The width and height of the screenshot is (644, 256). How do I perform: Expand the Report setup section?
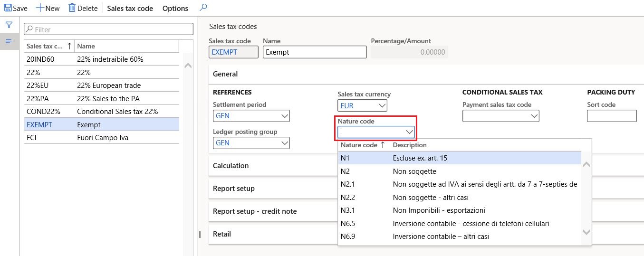pos(234,189)
